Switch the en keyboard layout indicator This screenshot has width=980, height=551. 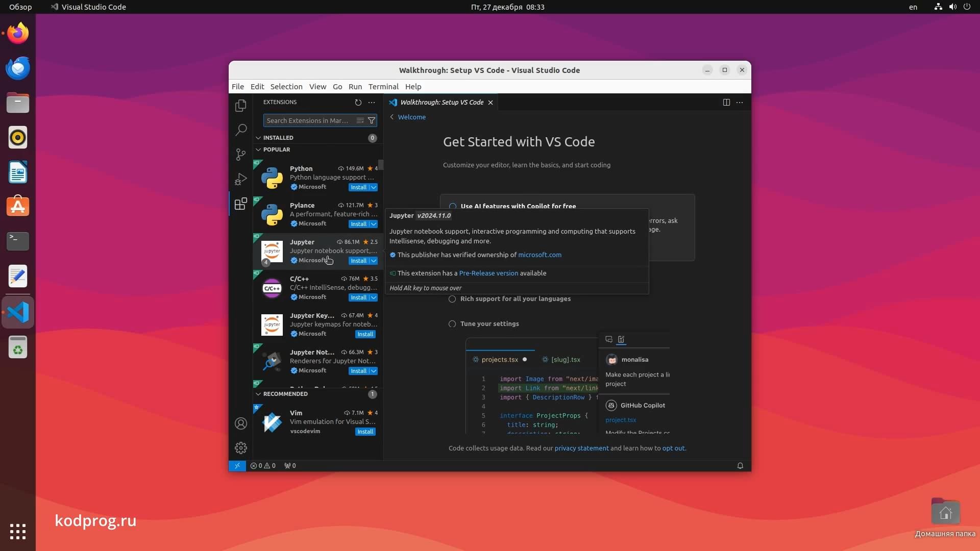click(913, 7)
